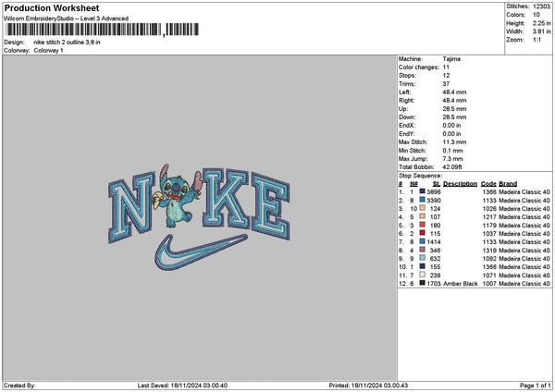Click the NIKE Stitch embroidery design preview
This screenshot has height=392, width=555.
pyautogui.click(x=199, y=217)
